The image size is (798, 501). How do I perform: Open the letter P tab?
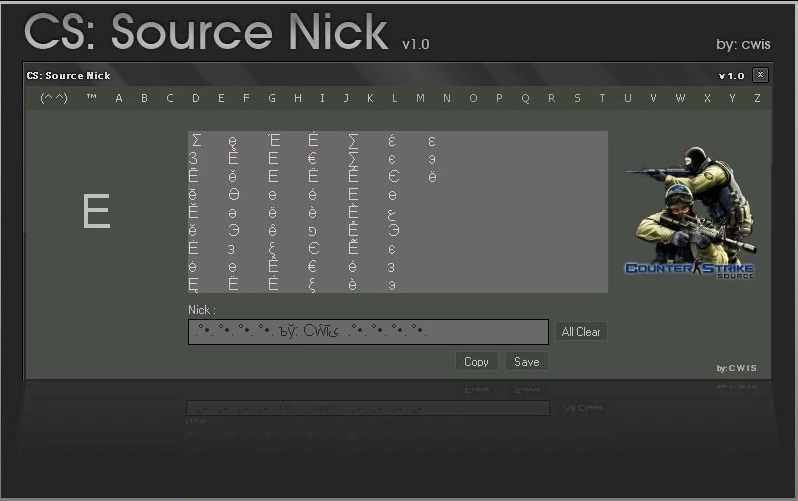[499, 98]
